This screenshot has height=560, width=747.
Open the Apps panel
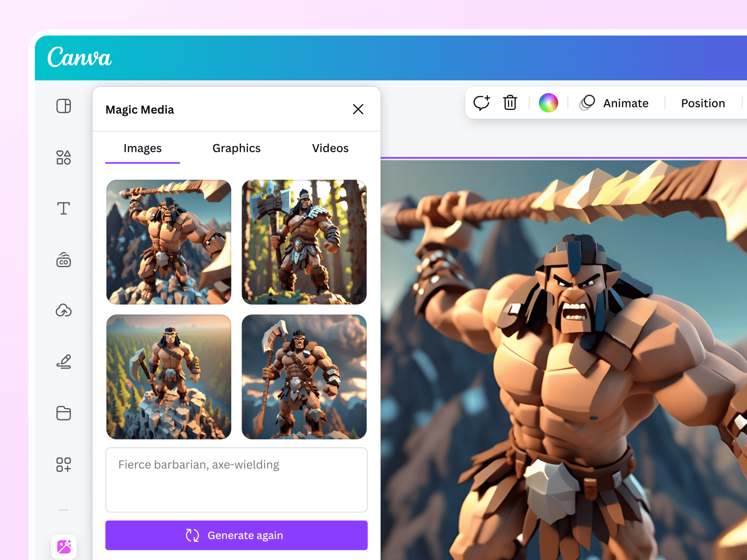(63, 464)
